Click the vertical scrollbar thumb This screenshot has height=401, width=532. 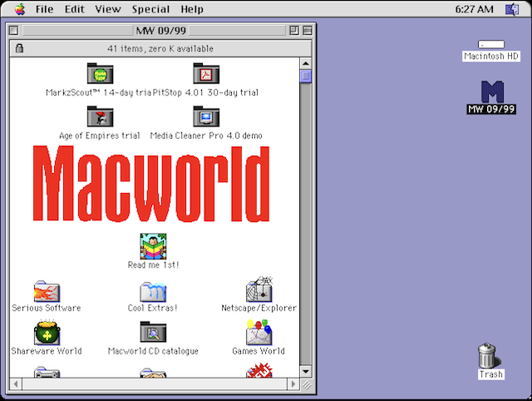(306, 76)
